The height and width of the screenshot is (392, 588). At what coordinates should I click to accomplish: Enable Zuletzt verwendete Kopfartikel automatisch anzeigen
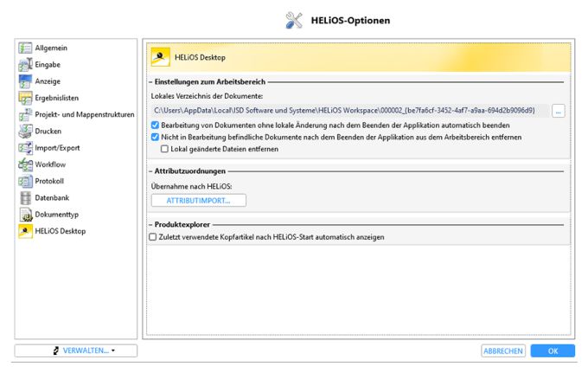tap(153, 237)
